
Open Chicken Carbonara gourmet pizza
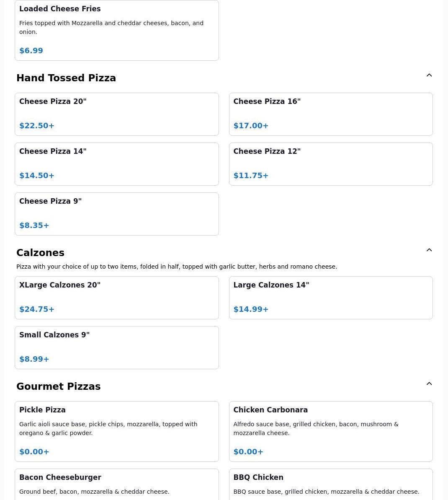click(x=331, y=431)
